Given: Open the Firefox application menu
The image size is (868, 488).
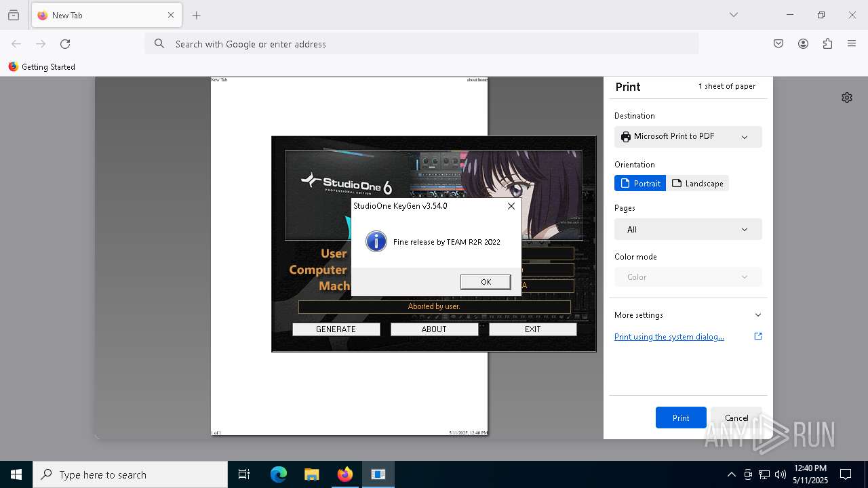Looking at the screenshot, I should point(852,44).
